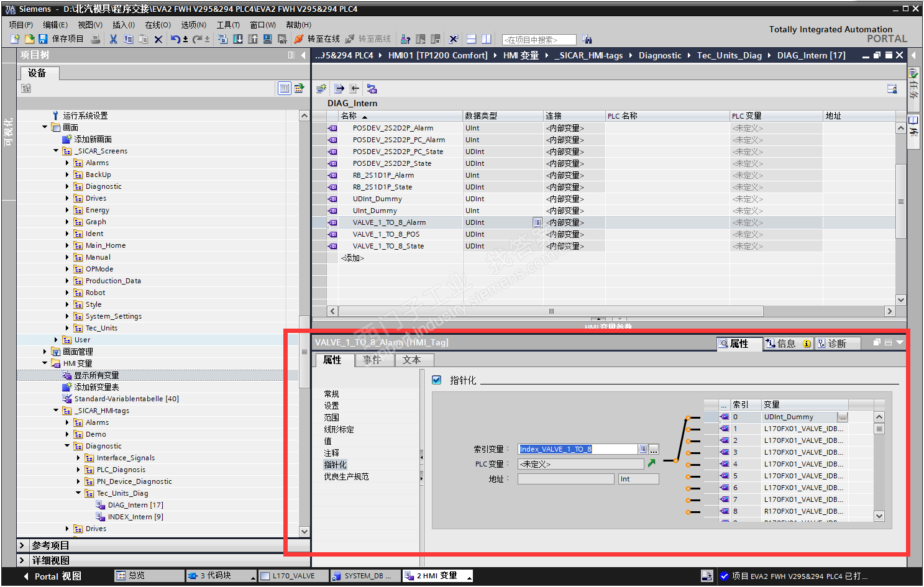Click the index list vertical scrollbar thumb

coord(879,429)
